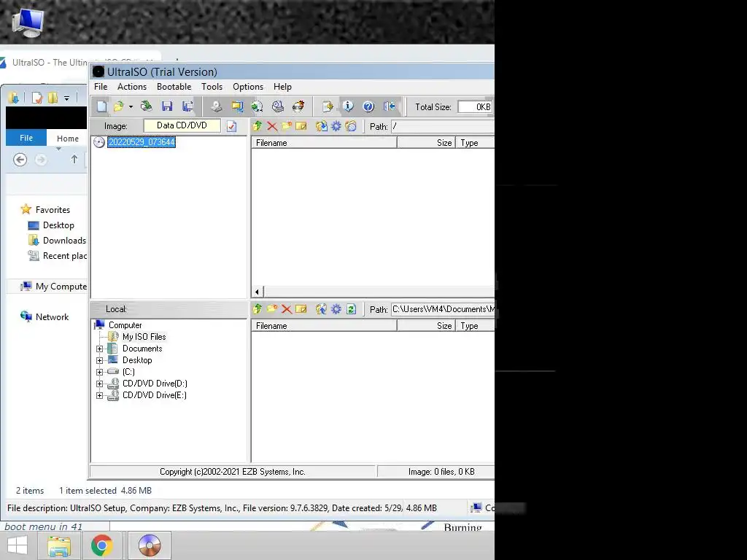Screen dimensions: 747x560
Task: Sort image pane by Size column header
Action: coord(426,142)
